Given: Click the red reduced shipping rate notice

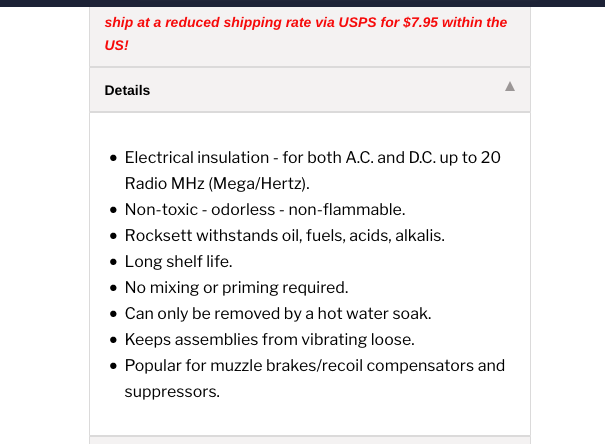Looking at the screenshot, I should (306, 34).
